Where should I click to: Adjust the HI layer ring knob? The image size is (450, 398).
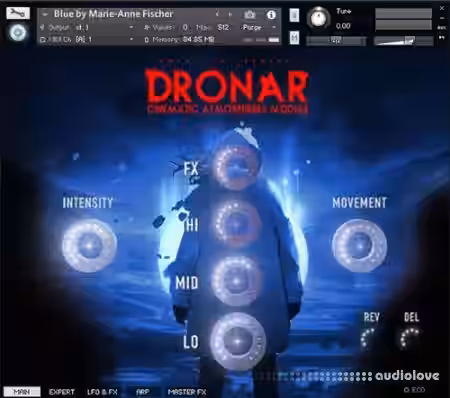tap(236, 223)
